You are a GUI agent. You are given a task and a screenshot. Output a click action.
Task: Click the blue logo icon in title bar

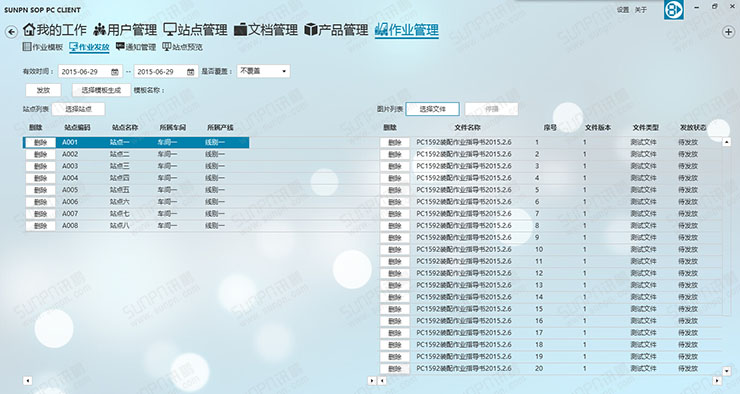[674, 9]
